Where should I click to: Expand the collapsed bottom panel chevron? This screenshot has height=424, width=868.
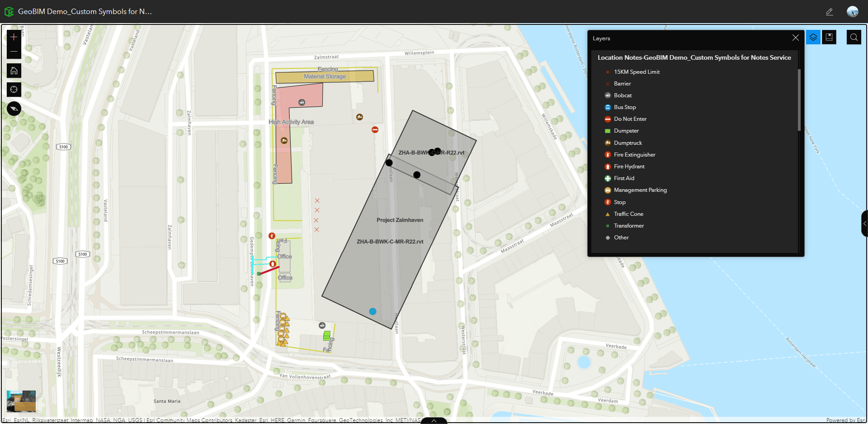(434, 420)
